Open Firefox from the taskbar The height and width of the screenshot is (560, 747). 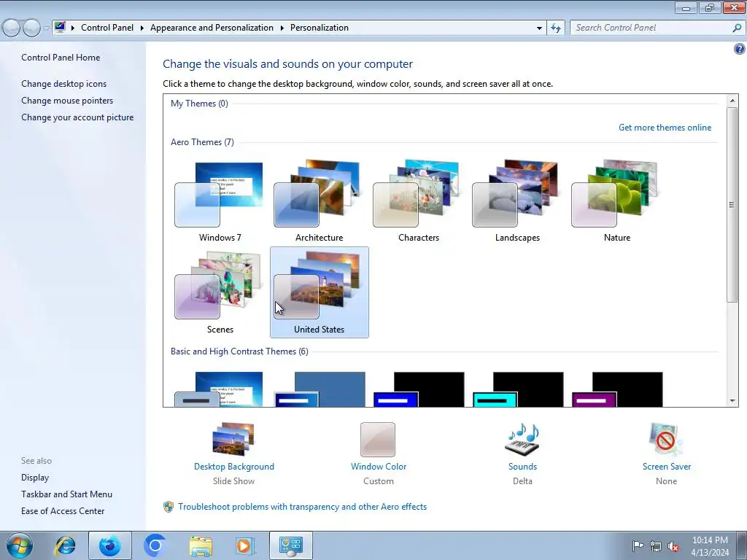(109, 545)
